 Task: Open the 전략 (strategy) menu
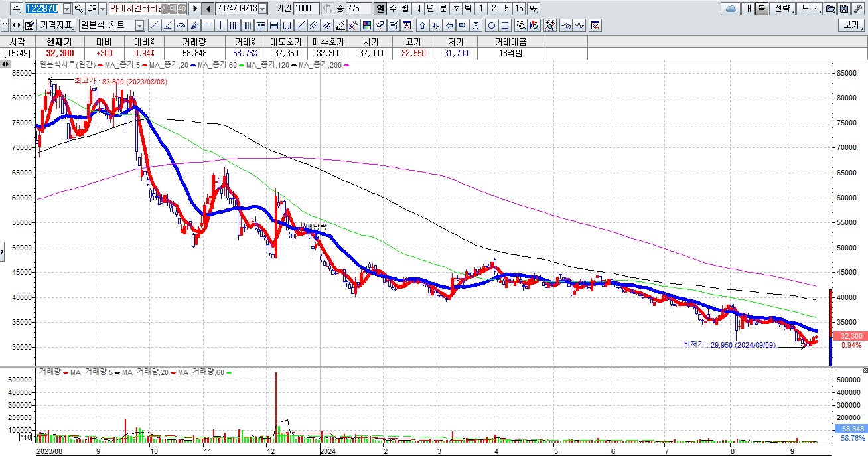click(782, 9)
